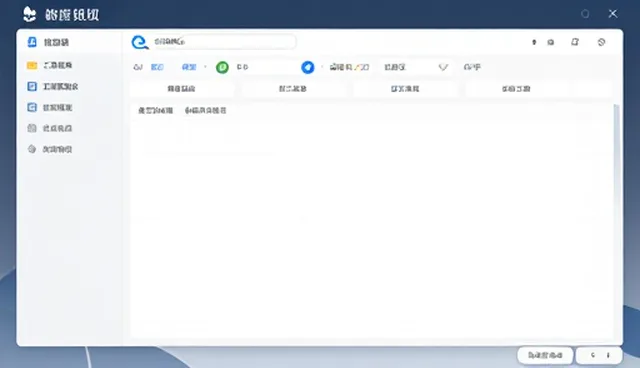This screenshot has height=368, width=640.
Task: Click the second blue text link in toolbar
Action: [x=189, y=67]
